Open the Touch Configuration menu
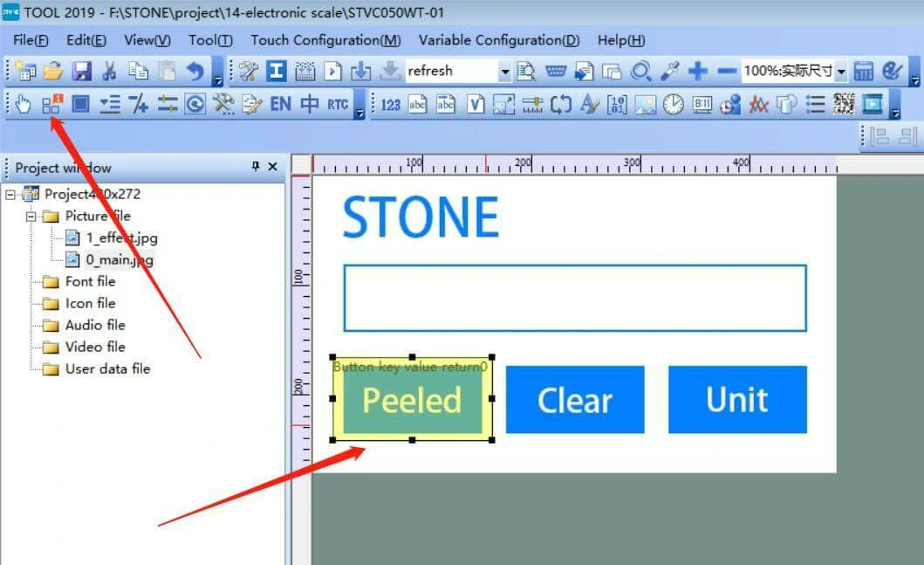Screen dimensions: 924x565 [x=325, y=40]
